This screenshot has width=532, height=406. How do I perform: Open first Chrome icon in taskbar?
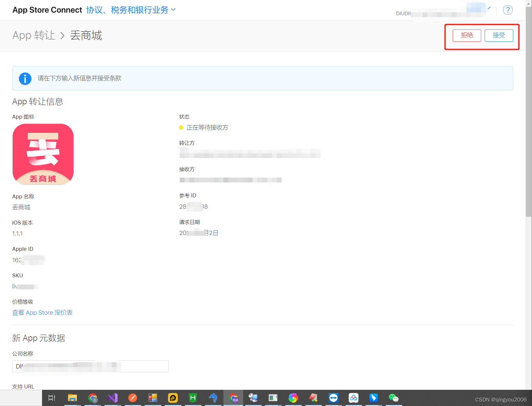coord(93,398)
